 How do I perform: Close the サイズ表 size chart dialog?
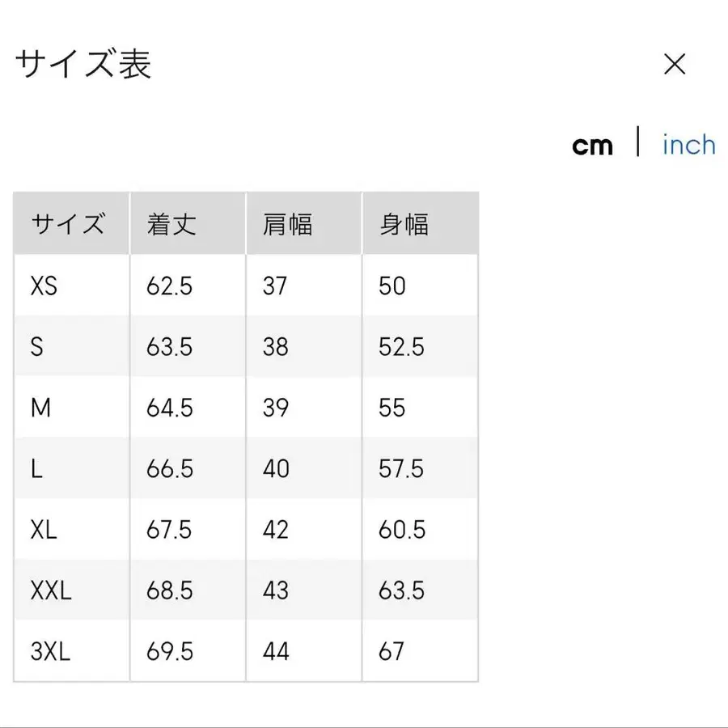pos(675,64)
